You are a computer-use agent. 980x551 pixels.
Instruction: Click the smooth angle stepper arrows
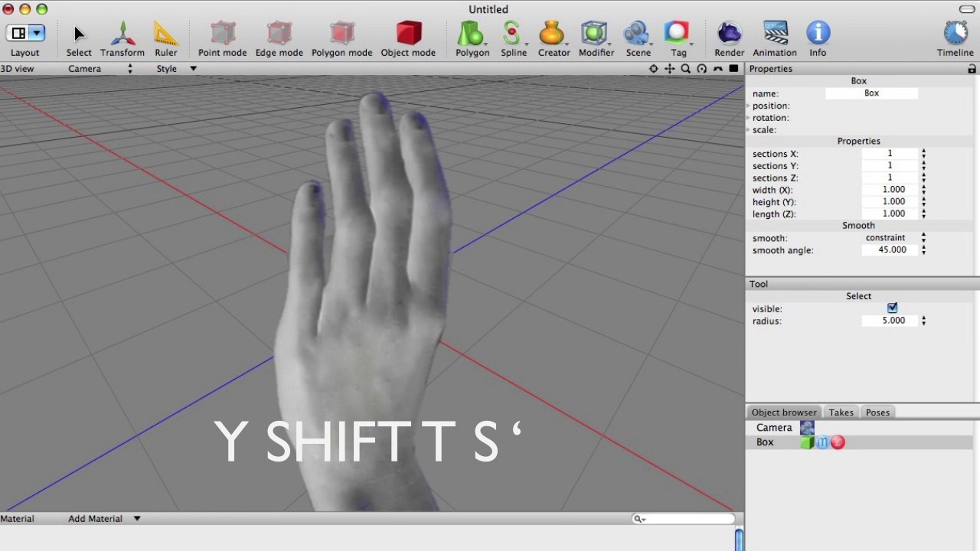(923, 250)
